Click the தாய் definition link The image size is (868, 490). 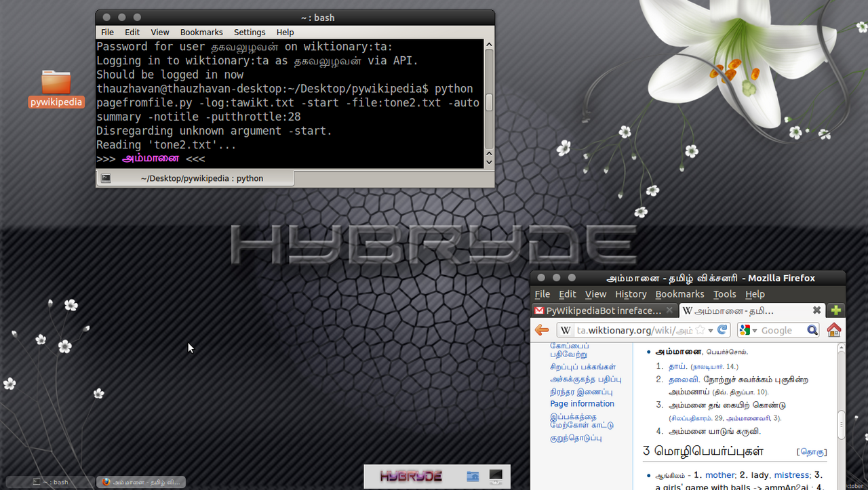pyautogui.click(x=678, y=366)
